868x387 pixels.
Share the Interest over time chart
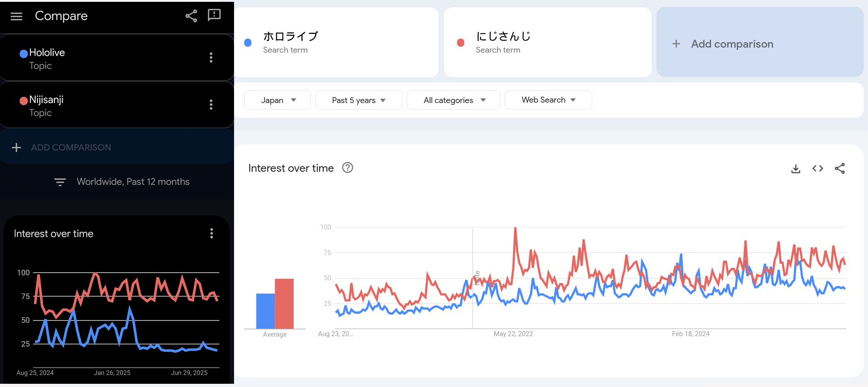pos(840,169)
